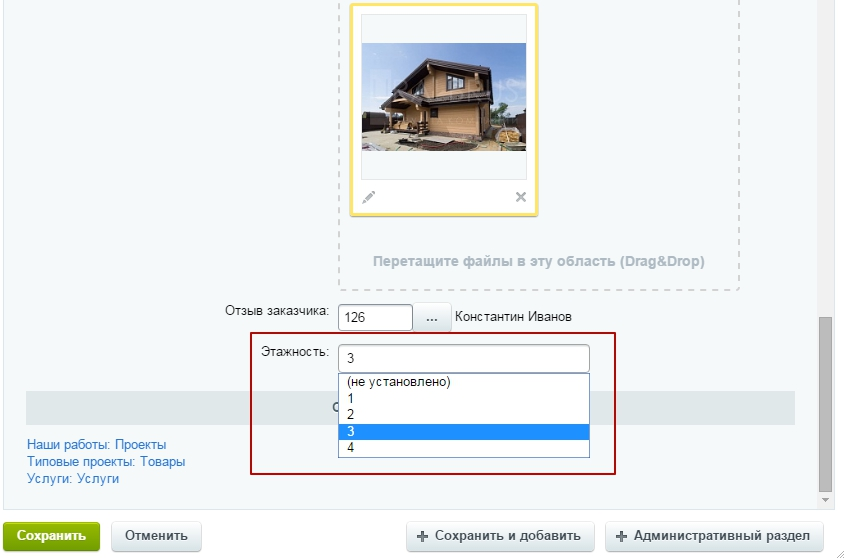
Task: Click the Перетащите файлы в эту область text
Action: (x=539, y=262)
